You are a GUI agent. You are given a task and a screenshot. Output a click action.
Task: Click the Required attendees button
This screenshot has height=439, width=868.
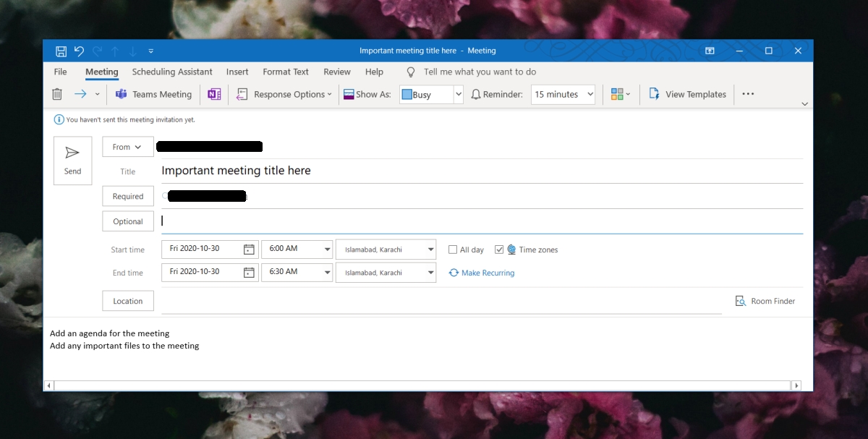point(128,196)
